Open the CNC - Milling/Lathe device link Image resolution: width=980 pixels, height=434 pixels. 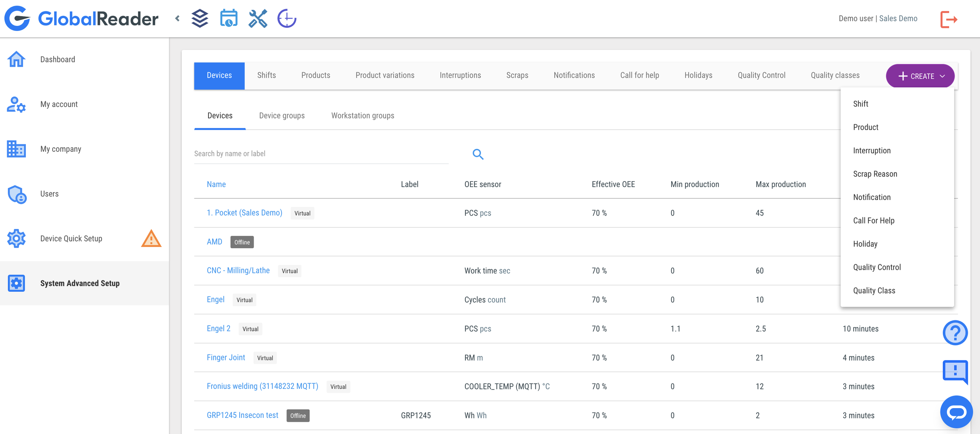[238, 271]
